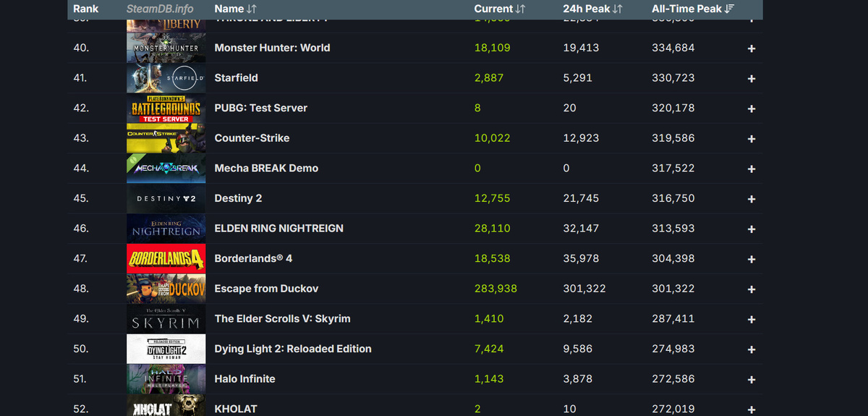Open the KHOLAT name link

point(236,409)
